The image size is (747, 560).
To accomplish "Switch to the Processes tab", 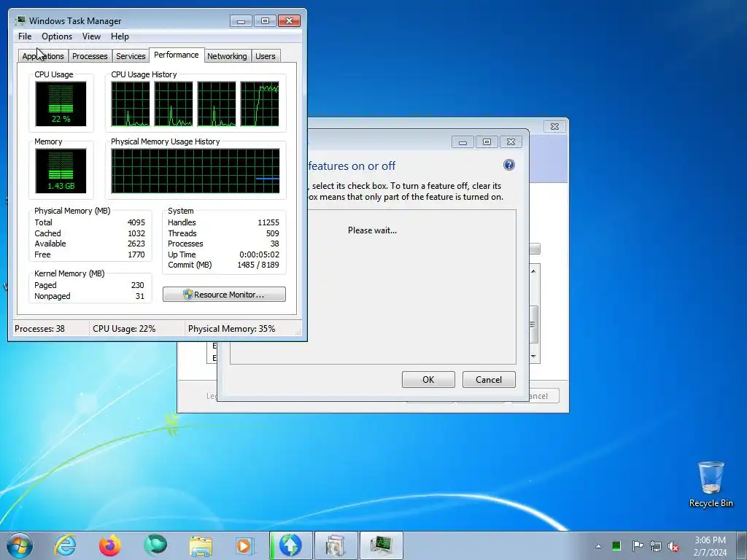I will pyautogui.click(x=90, y=56).
